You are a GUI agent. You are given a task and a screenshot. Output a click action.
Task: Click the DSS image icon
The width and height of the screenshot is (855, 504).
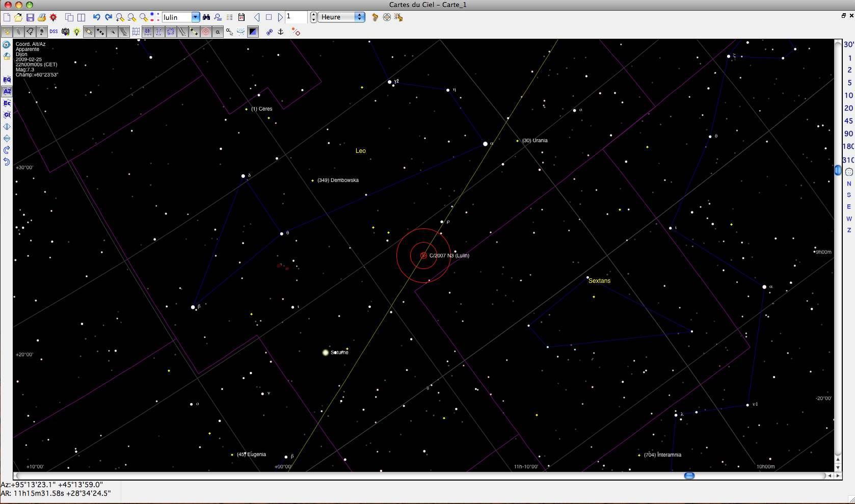click(54, 32)
